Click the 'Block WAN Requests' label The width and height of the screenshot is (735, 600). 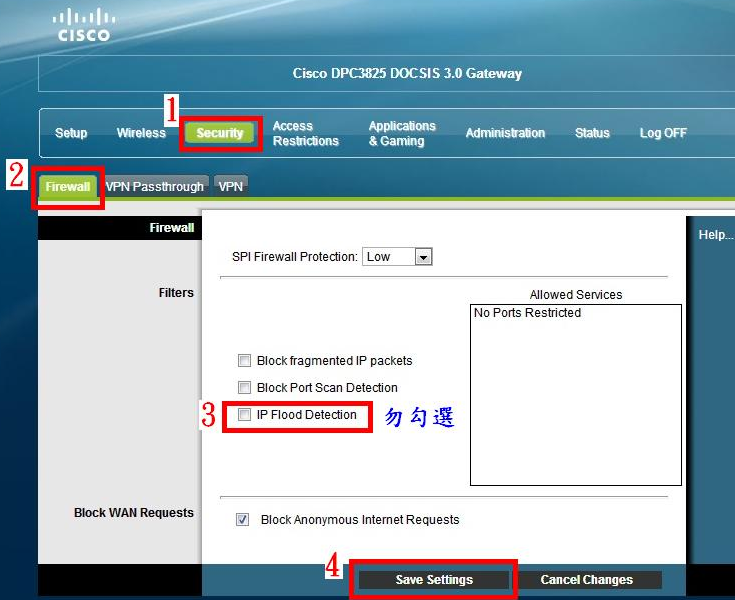(134, 513)
